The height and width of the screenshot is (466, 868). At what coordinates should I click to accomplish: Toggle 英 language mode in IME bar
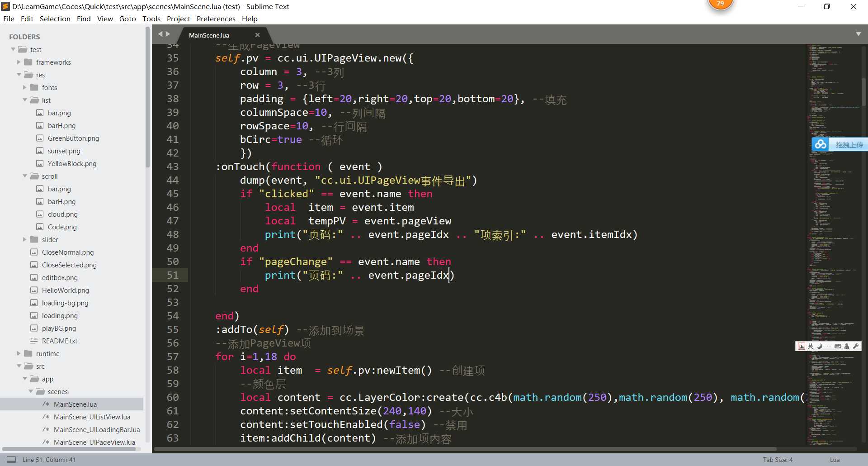[x=811, y=346]
